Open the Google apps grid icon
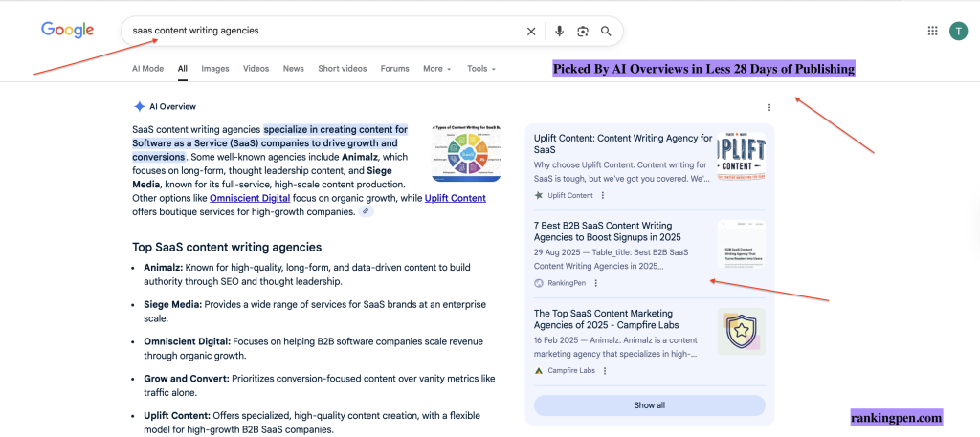Viewport: 980px width, 437px height. 933,32
